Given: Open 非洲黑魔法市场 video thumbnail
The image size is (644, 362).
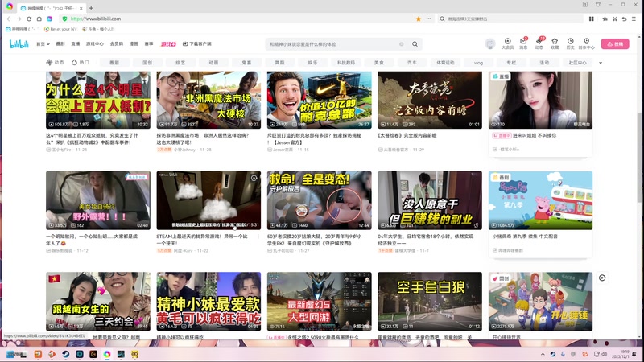Looking at the screenshot, I should [x=208, y=100].
